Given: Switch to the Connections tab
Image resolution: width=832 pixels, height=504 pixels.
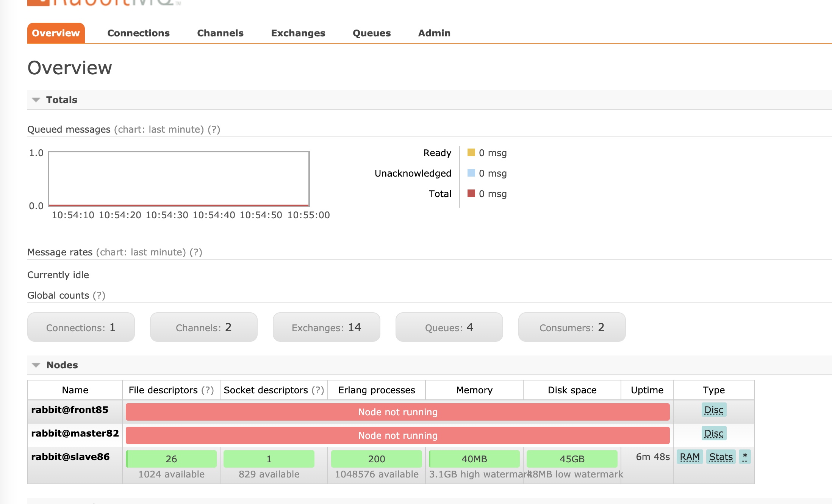Looking at the screenshot, I should [138, 33].
